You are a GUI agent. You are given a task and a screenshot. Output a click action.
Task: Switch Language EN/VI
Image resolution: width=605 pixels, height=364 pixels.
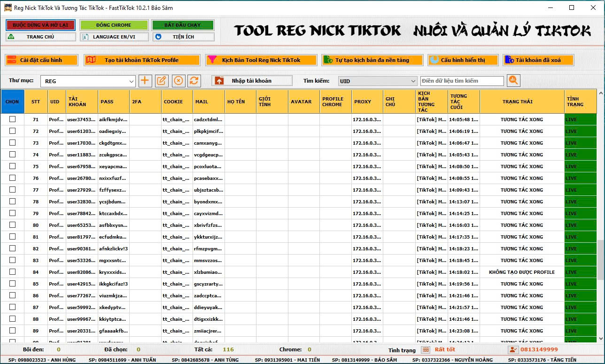(114, 37)
